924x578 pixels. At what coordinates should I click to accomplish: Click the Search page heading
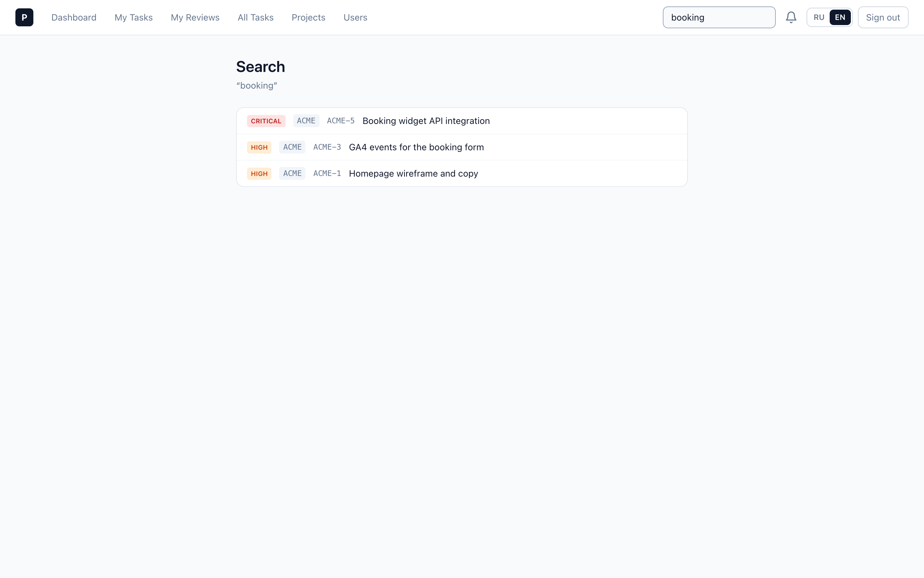[x=261, y=66]
